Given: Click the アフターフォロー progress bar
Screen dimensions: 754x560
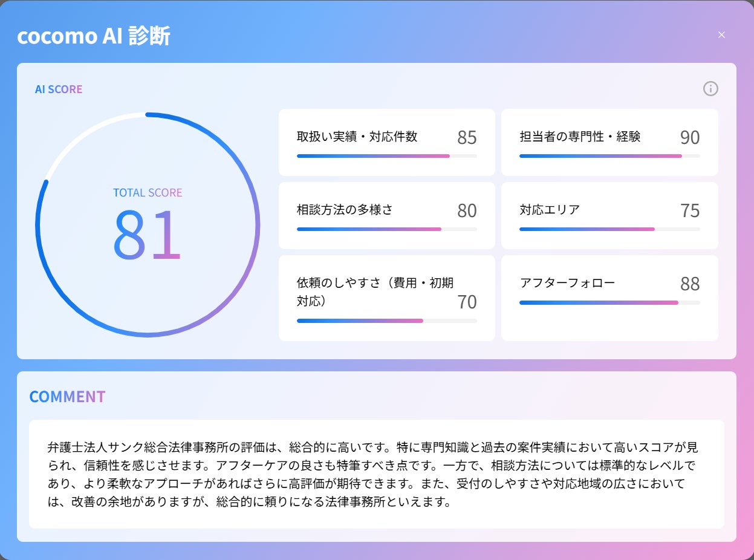Looking at the screenshot, I should (609, 302).
